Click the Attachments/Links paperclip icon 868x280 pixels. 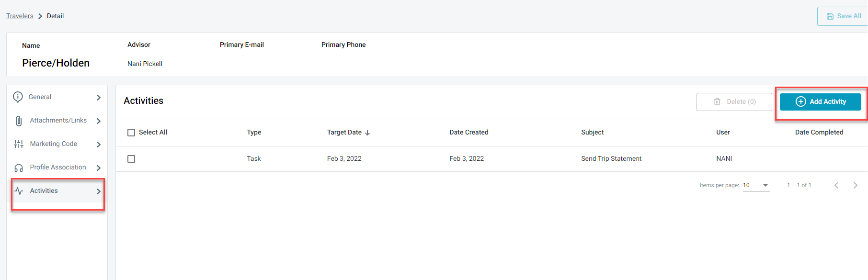point(19,121)
